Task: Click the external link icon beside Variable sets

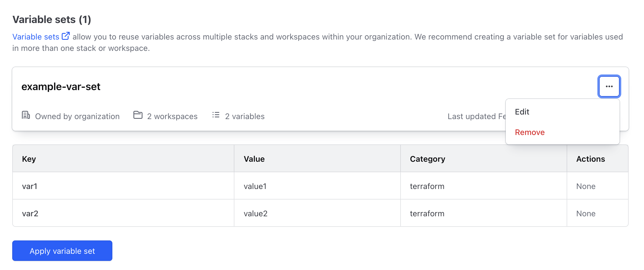Action: [66, 36]
